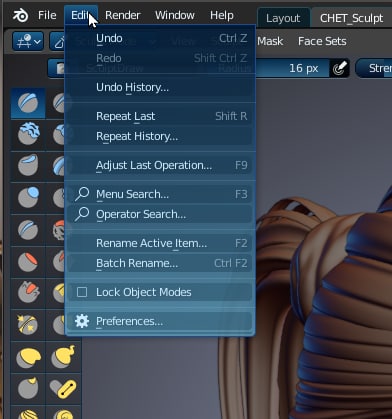The image size is (392, 419).
Task: Open the editor type dropdown
Action: pyautogui.click(x=28, y=41)
